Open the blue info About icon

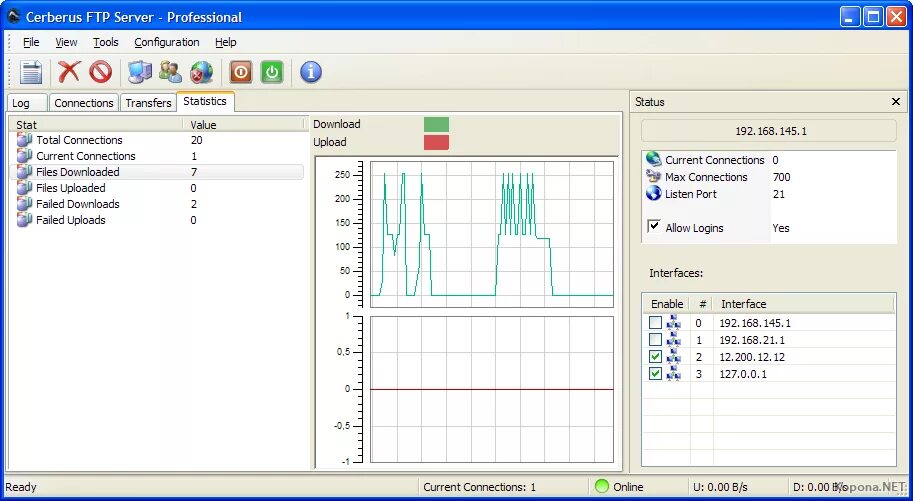(x=311, y=72)
